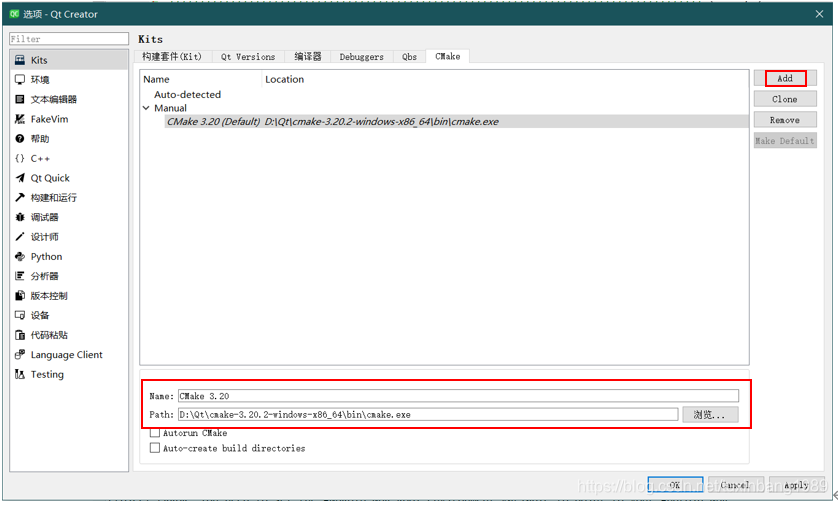Select the Kits icon in sidebar
Viewport: 838px width, 505px height.
point(20,60)
